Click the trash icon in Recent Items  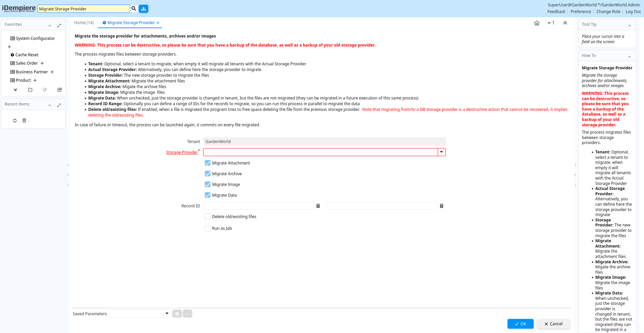(x=24, y=121)
